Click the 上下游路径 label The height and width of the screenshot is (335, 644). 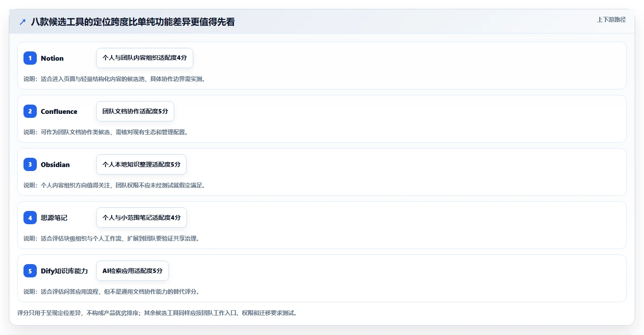click(611, 19)
